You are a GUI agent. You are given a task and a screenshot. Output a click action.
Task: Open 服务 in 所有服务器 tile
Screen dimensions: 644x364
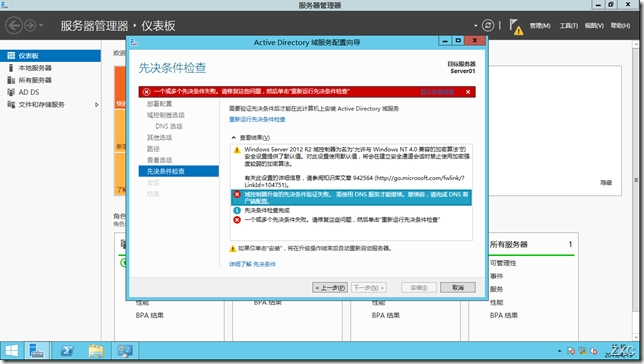point(497,289)
